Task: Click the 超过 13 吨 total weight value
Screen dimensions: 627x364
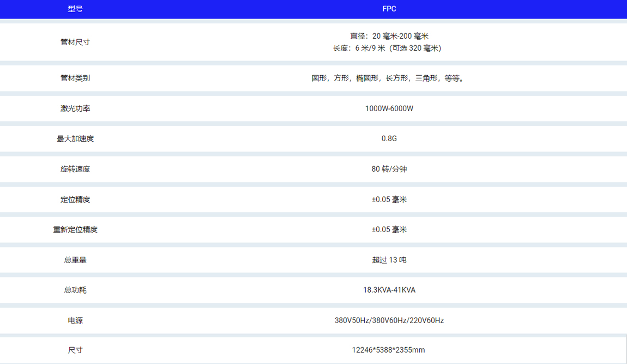Action: (x=389, y=260)
